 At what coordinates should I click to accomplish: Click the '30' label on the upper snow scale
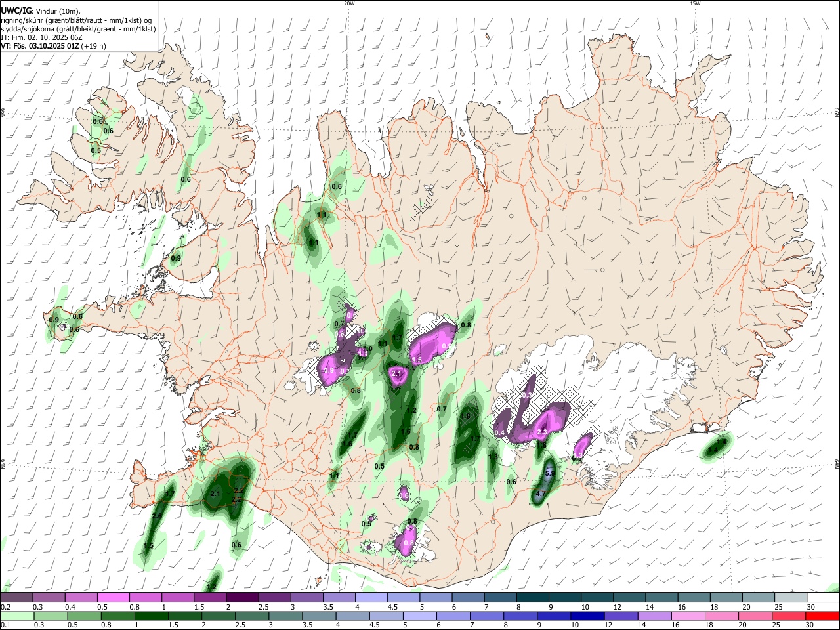(x=810, y=607)
